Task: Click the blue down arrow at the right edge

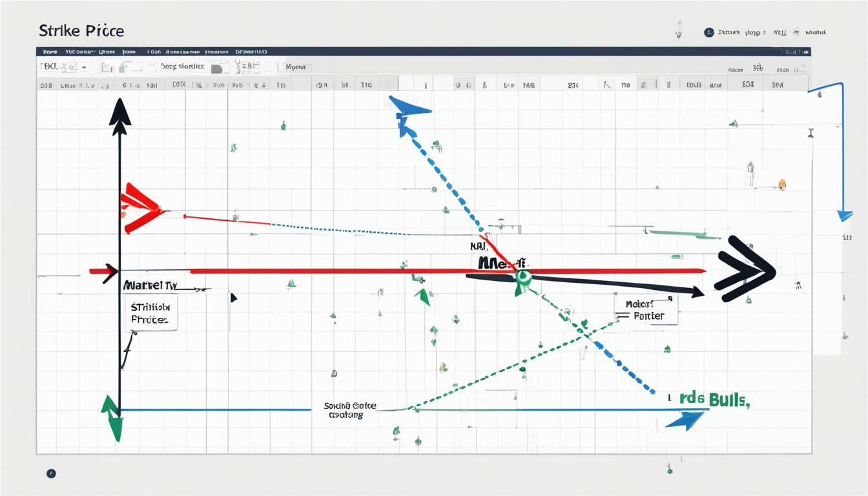Action: click(843, 216)
